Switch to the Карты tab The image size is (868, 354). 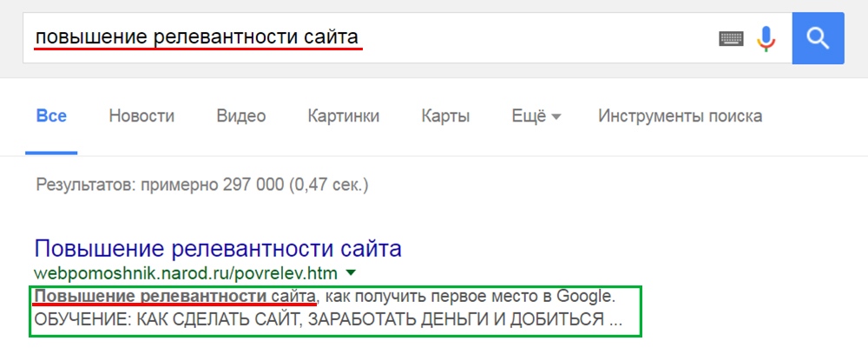tap(445, 115)
